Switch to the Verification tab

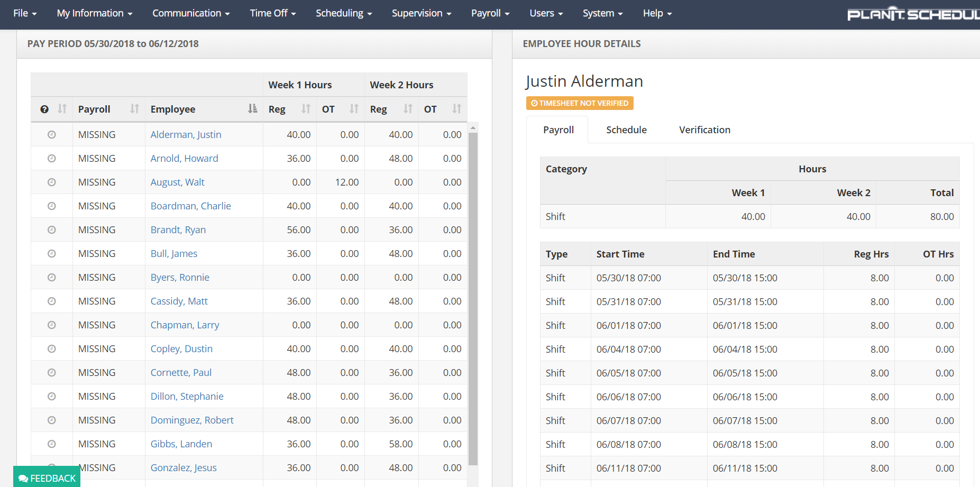click(704, 130)
